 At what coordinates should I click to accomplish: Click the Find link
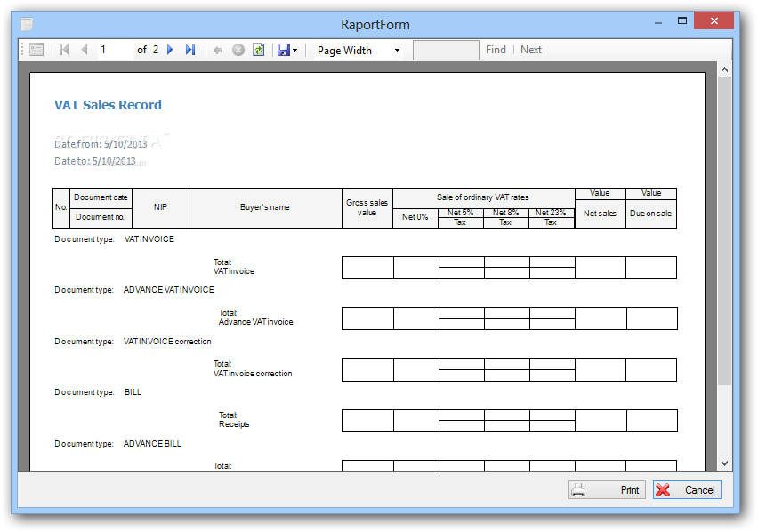(x=496, y=50)
